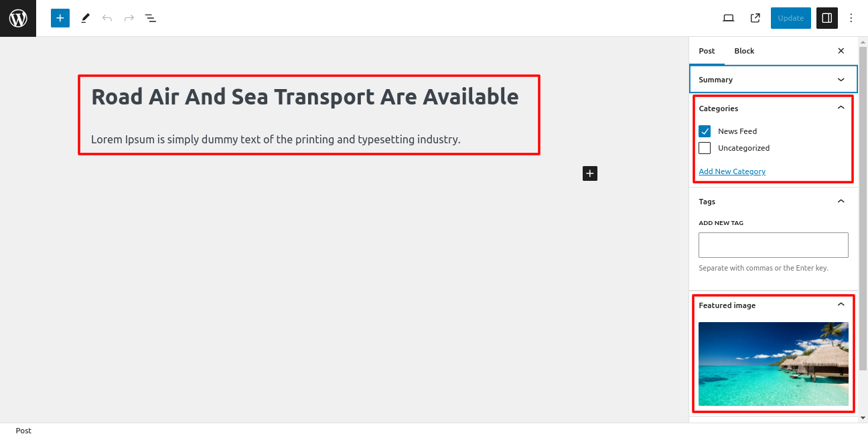This screenshot has width=868, height=438.
Task: Expand the Summary panel
Action: tap(774, 79)
